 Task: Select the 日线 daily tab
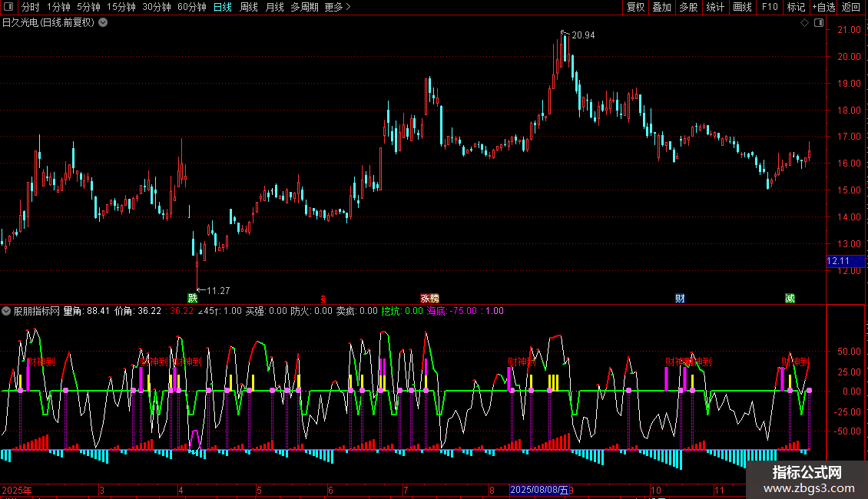click(223, 7)
